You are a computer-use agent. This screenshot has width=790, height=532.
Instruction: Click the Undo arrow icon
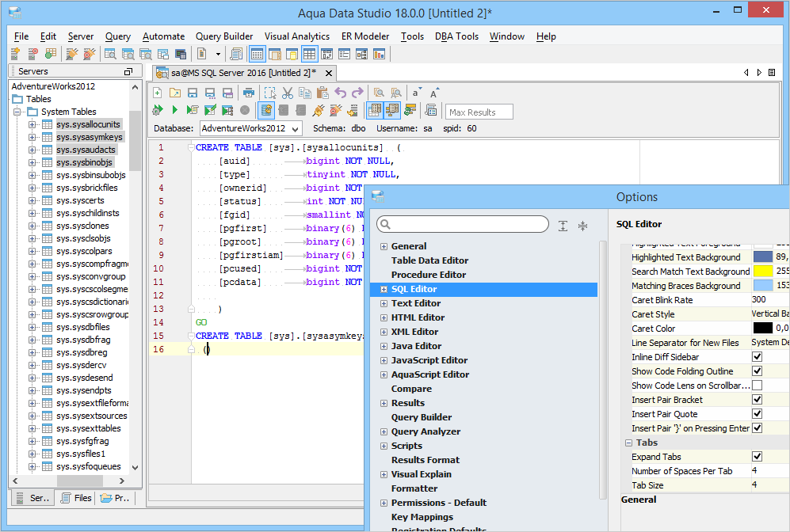341,93
